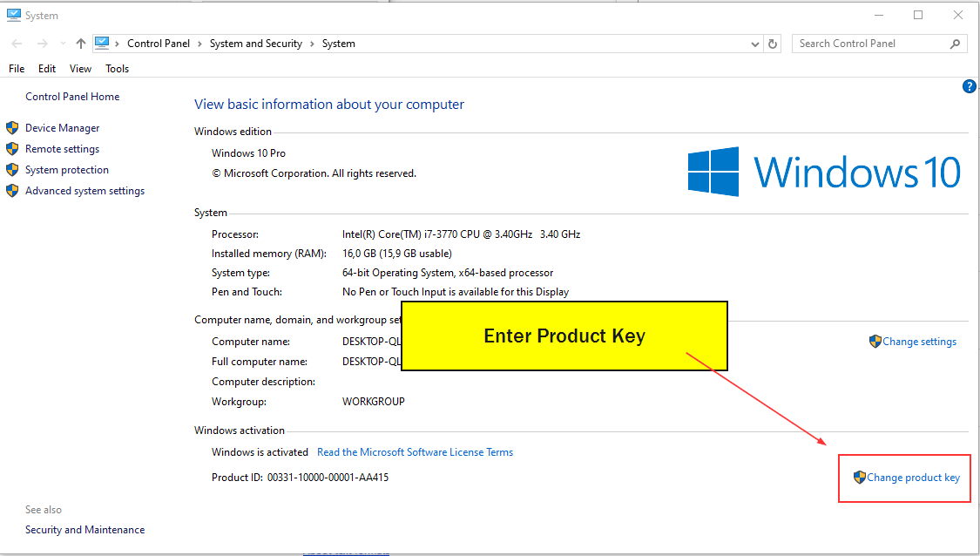
Task: Click the computer icon in the address bar
Action: click(x=102, y=44)
